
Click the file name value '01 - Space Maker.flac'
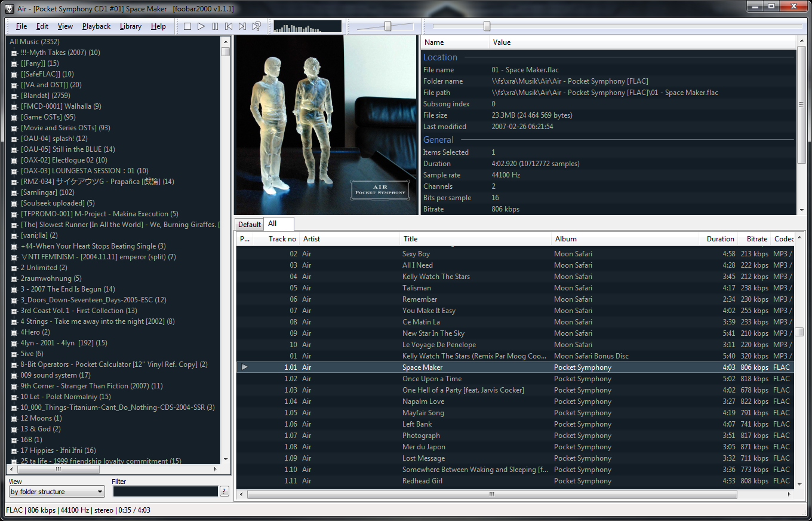pyautogui.click(x=525, y=70)
